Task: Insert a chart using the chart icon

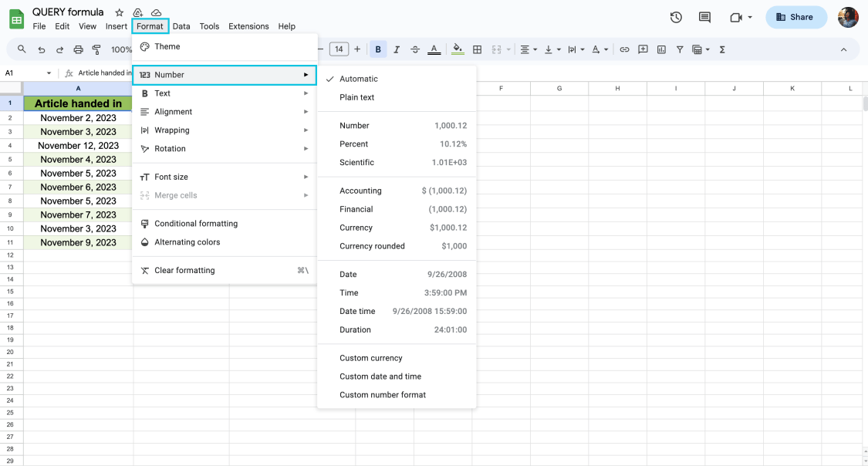Action: pyautogui.click(x=661, y=49)
